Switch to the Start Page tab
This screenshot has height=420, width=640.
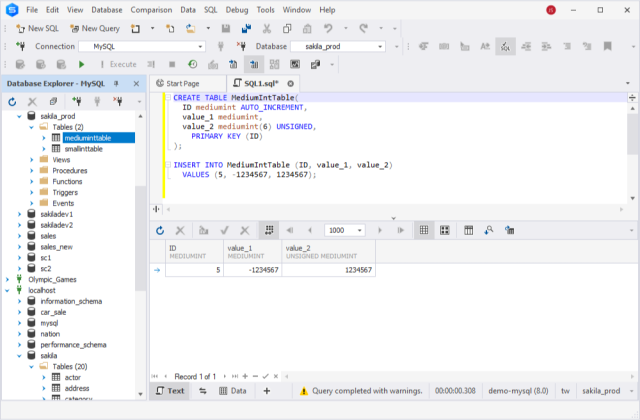(x=181, y=83)
